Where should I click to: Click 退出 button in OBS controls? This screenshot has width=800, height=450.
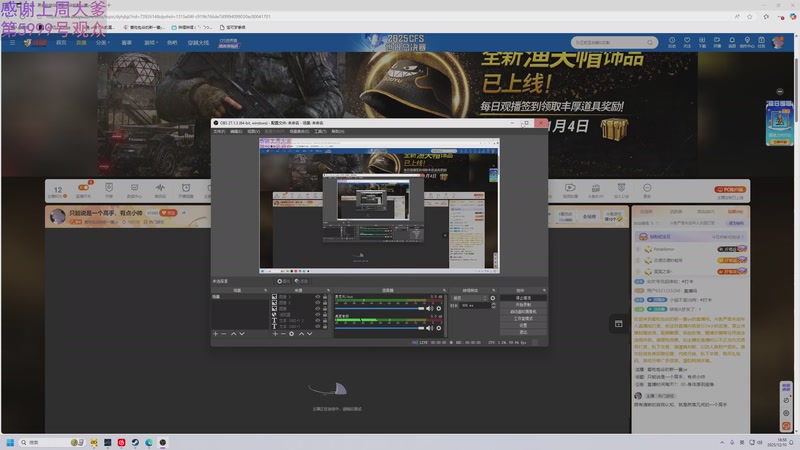(x=523, y=332)
